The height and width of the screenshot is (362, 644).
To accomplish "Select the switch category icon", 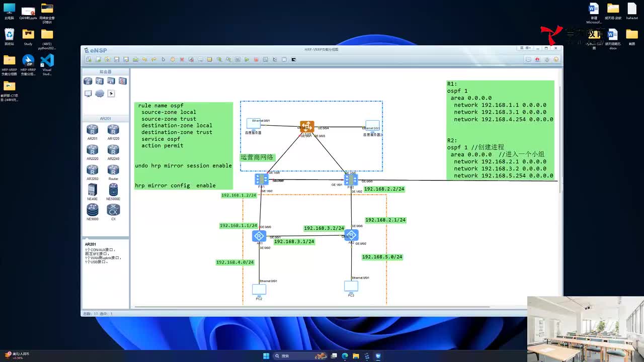I will [100, 81].
